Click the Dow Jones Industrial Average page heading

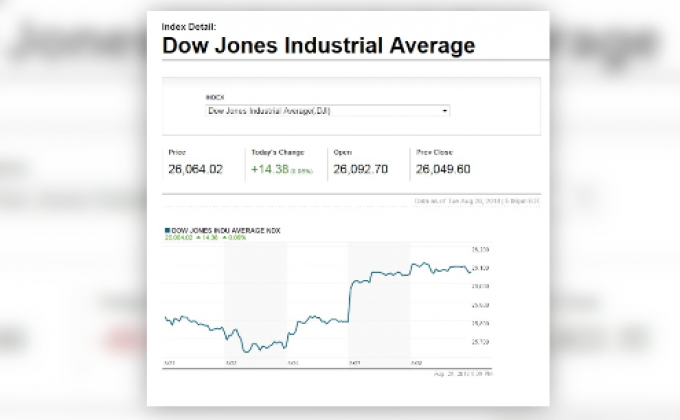tap(318, 45)
